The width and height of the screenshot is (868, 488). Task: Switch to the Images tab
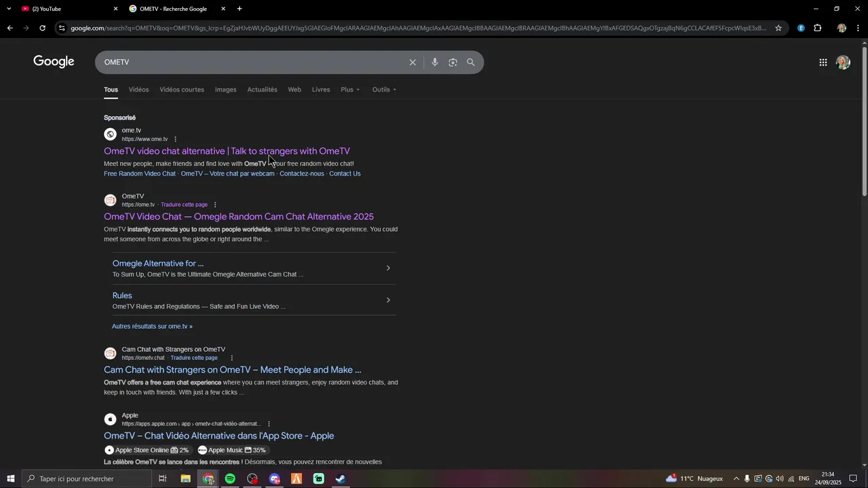click(226, 89)
